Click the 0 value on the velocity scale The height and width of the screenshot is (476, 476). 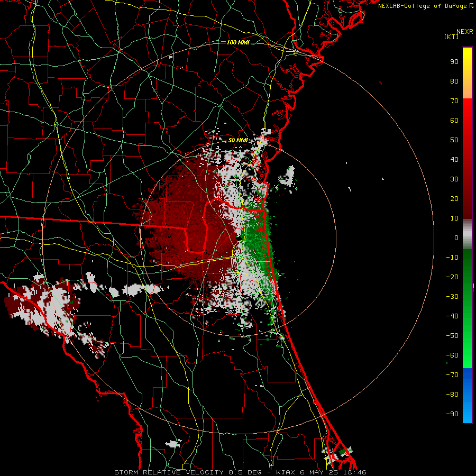[x=456, y=238]
